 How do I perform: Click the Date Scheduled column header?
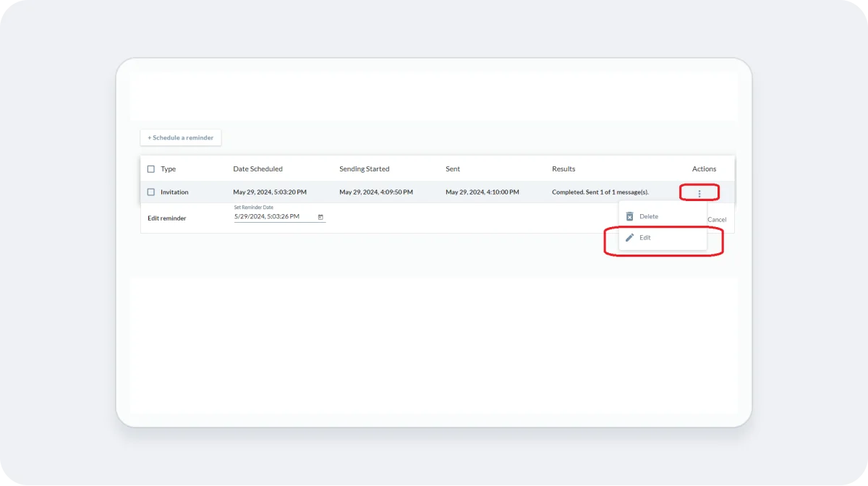[258, 169]
